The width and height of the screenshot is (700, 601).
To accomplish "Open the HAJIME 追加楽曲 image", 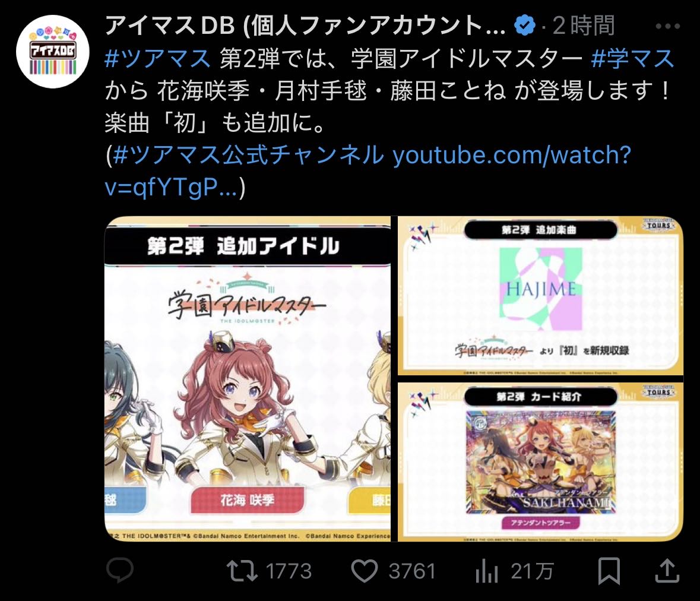I will [540, 296].
